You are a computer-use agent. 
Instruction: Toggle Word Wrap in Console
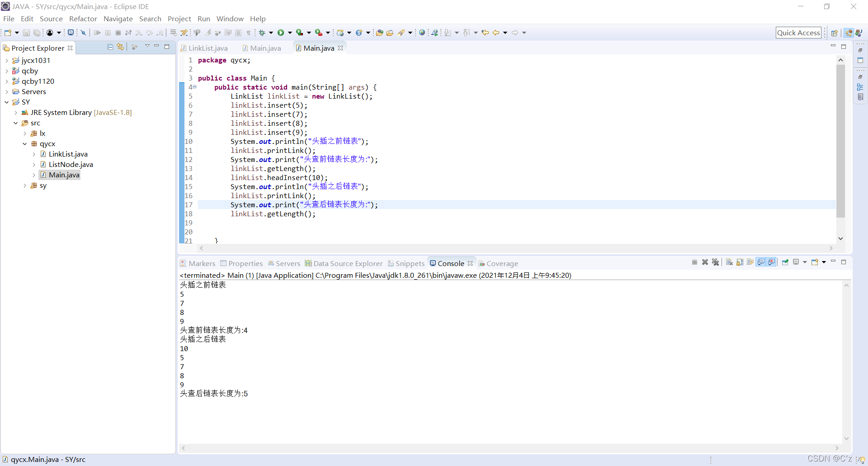750,262
